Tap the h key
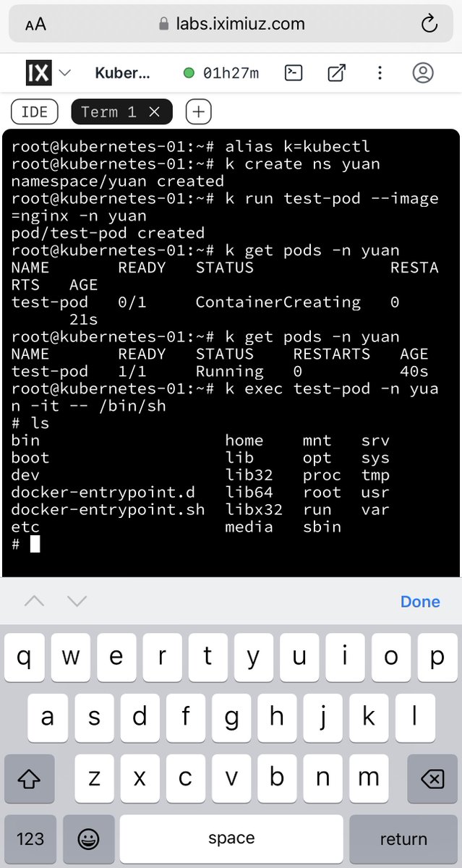The width and height of the screenshot is (462, 868). point(277,717)
